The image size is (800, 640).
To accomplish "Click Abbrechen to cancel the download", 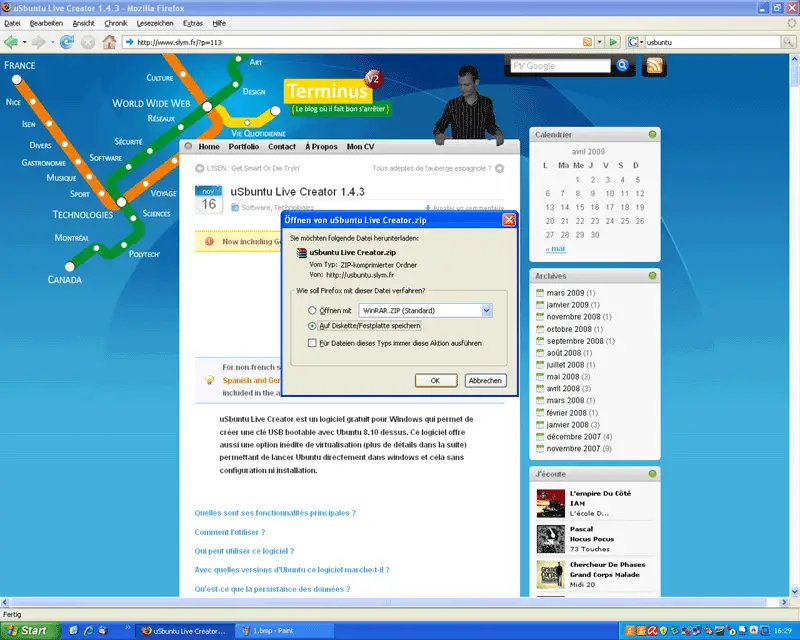I will point(485,381).
